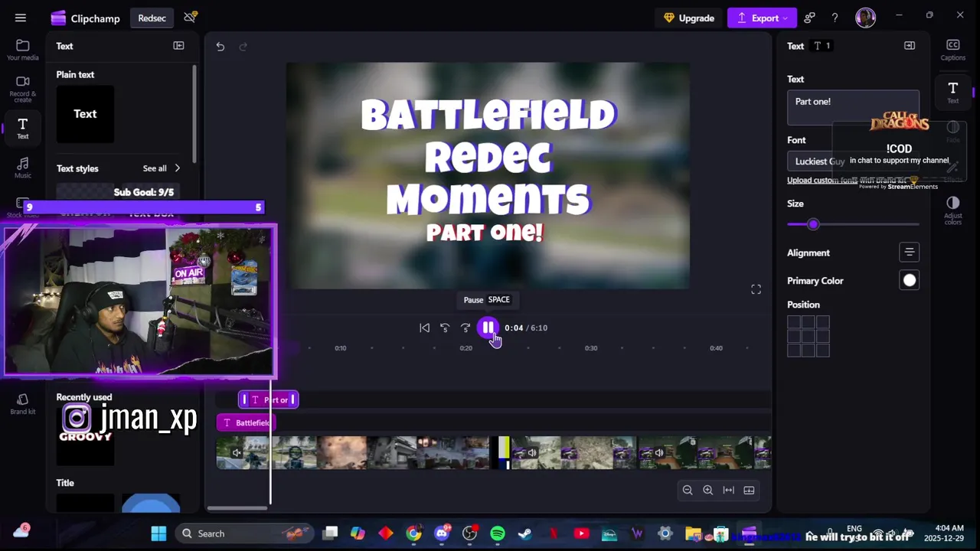
Task: Click the text size slider handle
Action: coord(813,224)
